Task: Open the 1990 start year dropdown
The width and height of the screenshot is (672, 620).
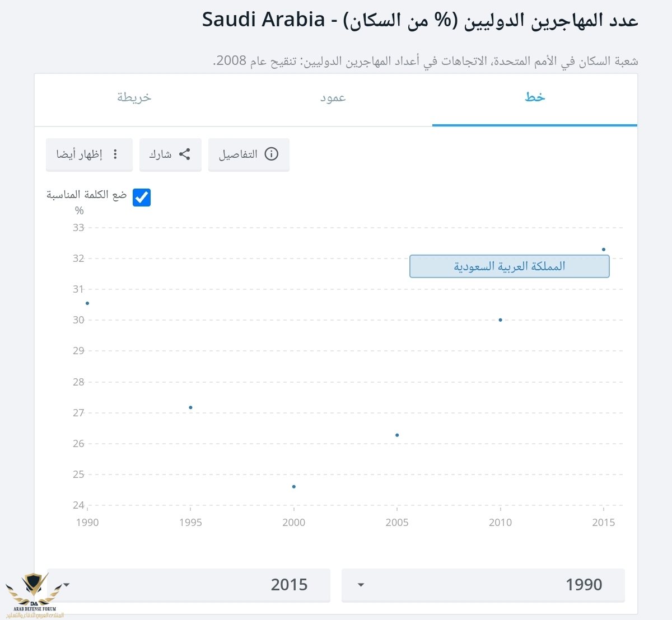Action: click(x=483, y=585)
